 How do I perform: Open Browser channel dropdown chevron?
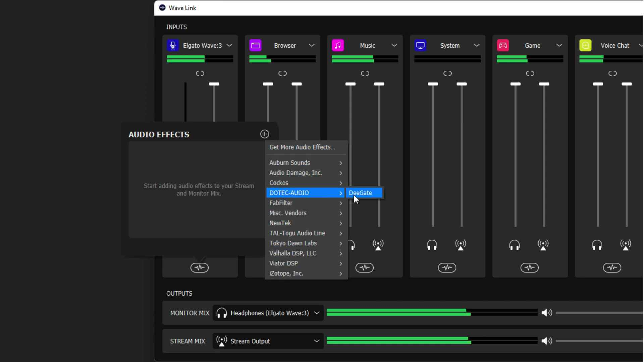click(x=312, y=45)
